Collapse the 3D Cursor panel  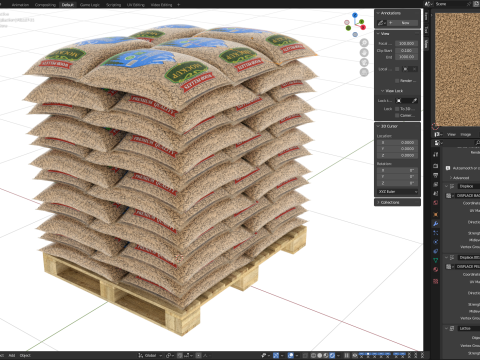click(378, 126)
